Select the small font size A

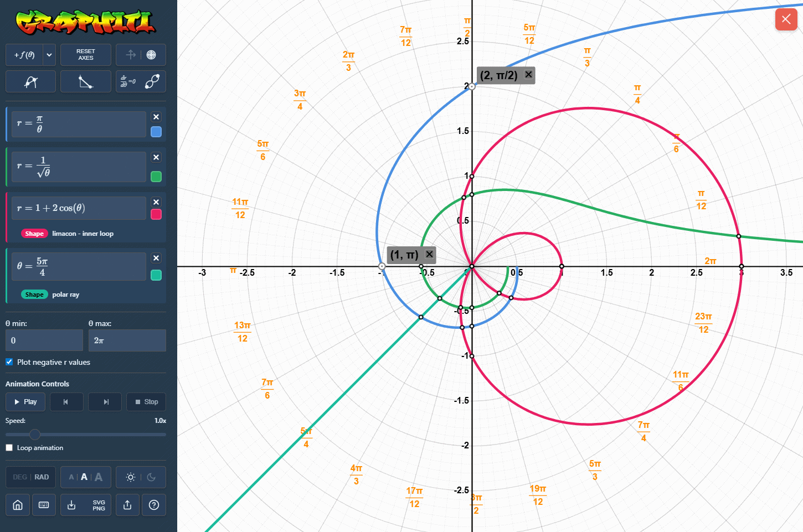coord(71,477)
